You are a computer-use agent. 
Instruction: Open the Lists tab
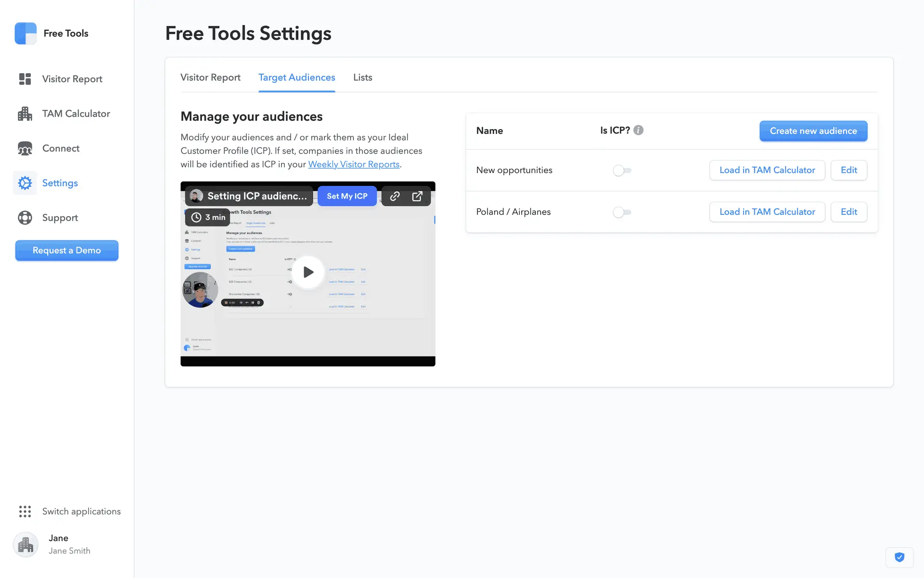point(362,78)
